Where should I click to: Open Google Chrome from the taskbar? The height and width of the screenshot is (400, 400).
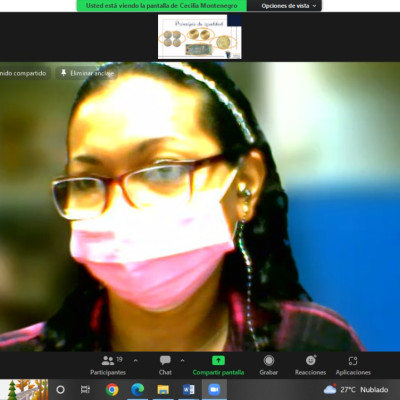[112, 389]
